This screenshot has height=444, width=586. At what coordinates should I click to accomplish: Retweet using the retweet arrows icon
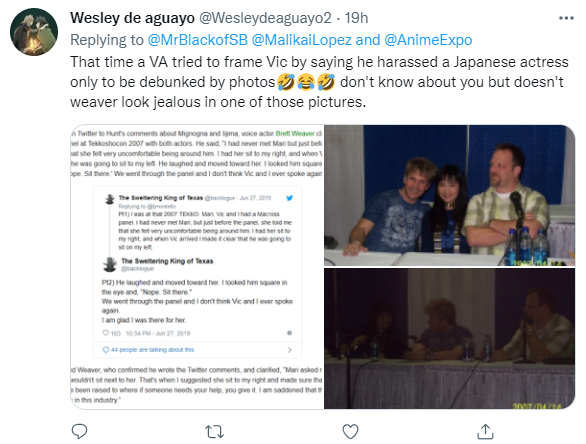pos(215,432)
